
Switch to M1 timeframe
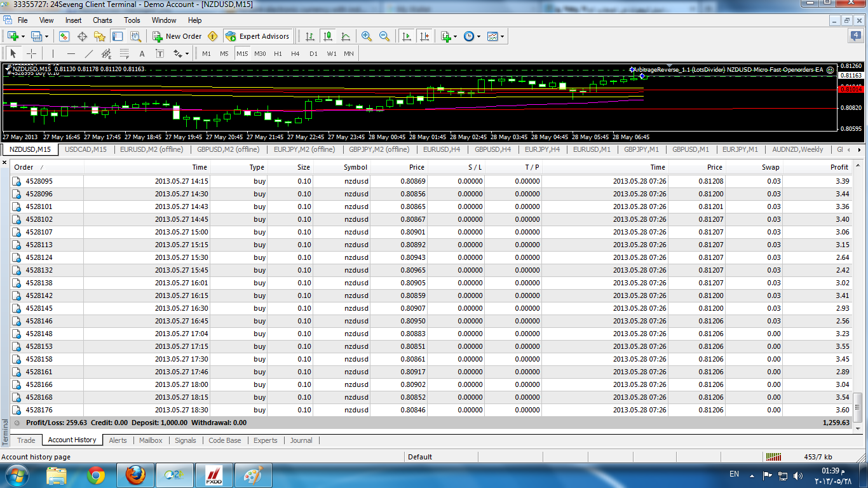[207, 53]
